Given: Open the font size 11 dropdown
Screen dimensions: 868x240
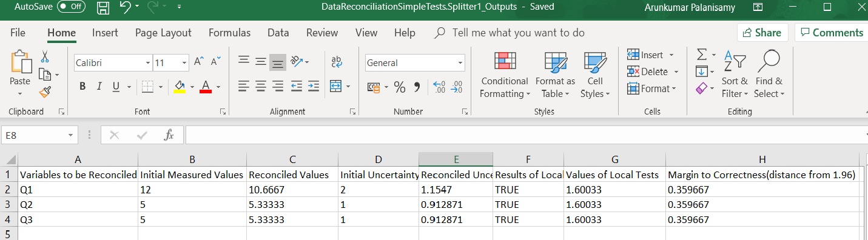Looking at the screenshot, I should 185,63.
